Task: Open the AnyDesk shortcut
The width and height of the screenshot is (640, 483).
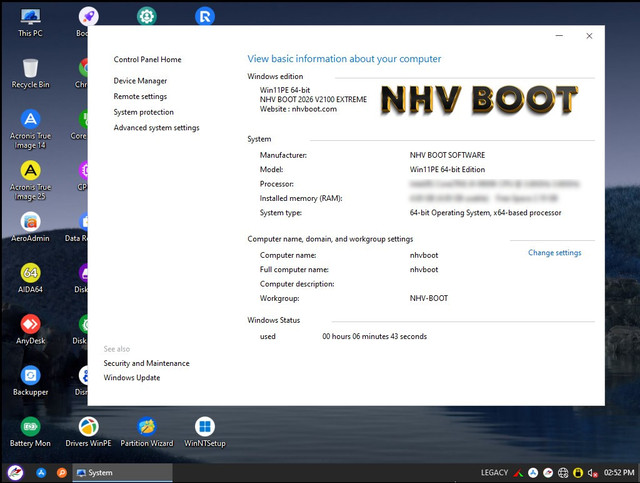Action: [x=30, y=330]
